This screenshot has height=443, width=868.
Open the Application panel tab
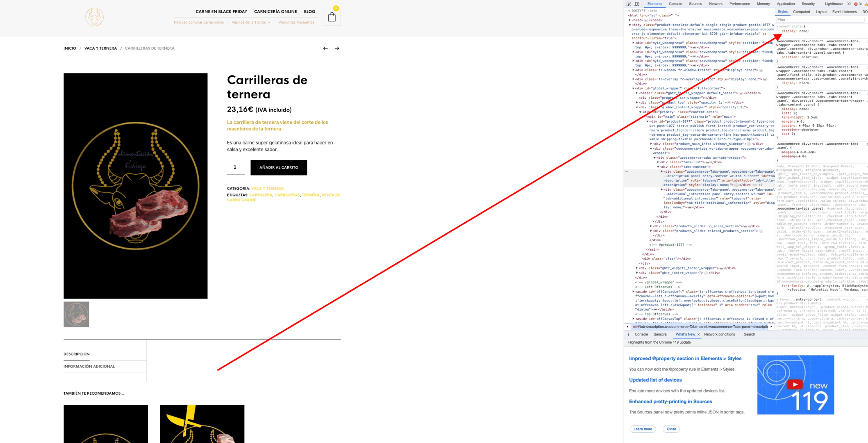pyautogui.click(x=786, y=4)
